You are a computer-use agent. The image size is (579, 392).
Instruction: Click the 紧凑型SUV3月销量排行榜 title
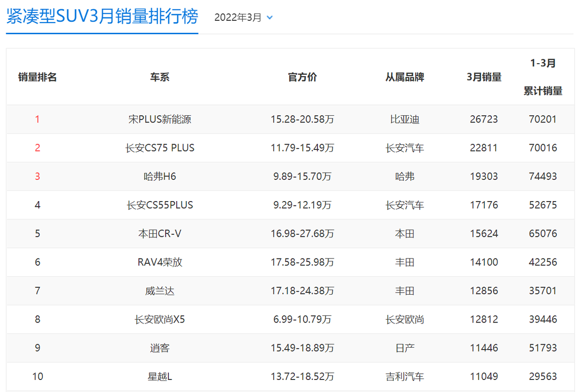tap(102, 17)
